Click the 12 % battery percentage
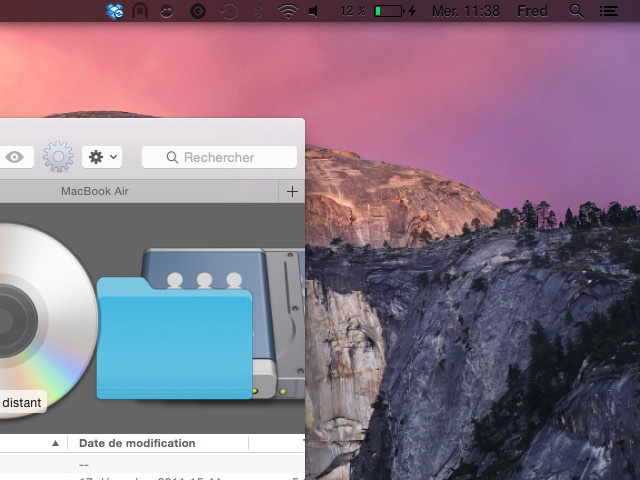Screen dimensions: 640x480 [353, 11]
